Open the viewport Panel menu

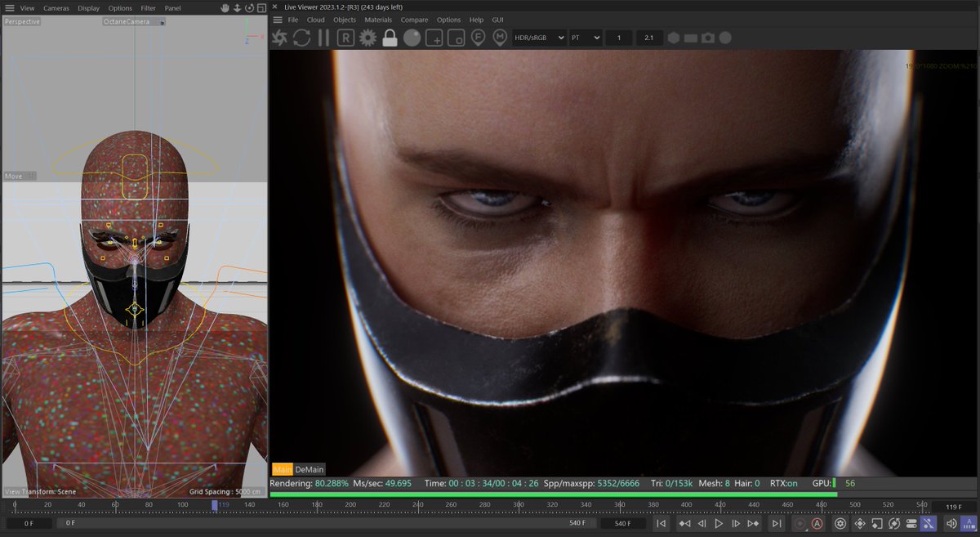(172, 8)
